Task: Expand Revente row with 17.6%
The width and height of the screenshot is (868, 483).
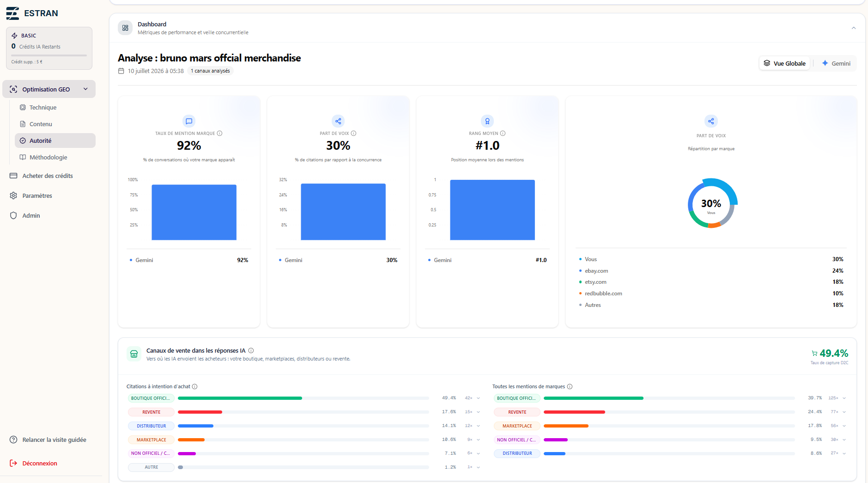Action: click(478, 412)
